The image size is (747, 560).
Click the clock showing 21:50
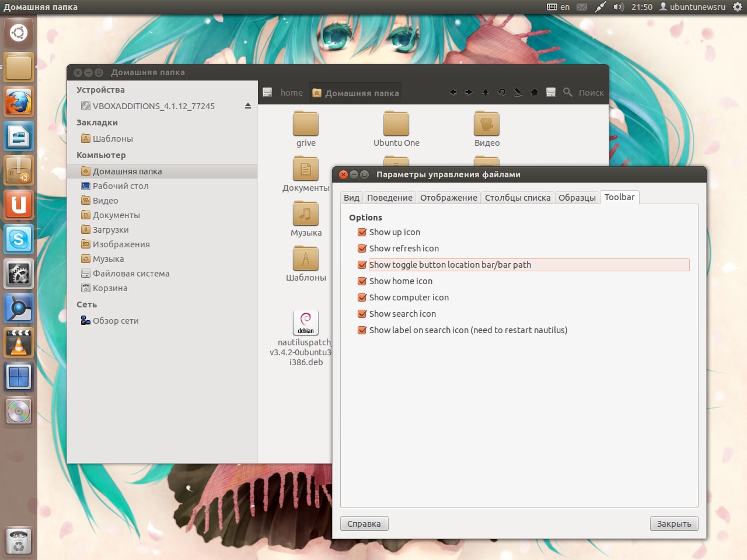(x=642, y=7)
